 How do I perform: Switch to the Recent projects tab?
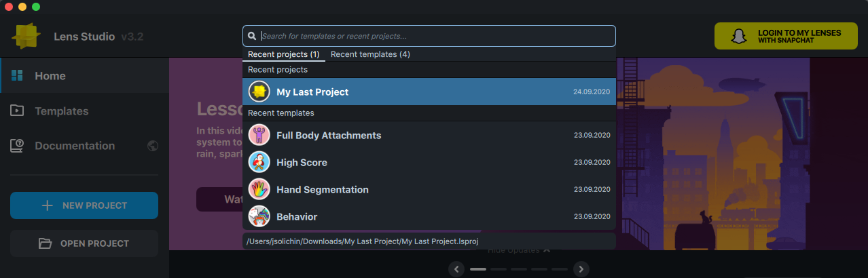tap(283, 54)
